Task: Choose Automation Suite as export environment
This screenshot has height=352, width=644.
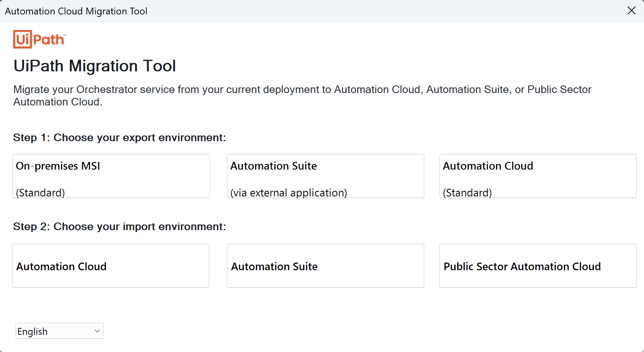Action: [326, 176]
